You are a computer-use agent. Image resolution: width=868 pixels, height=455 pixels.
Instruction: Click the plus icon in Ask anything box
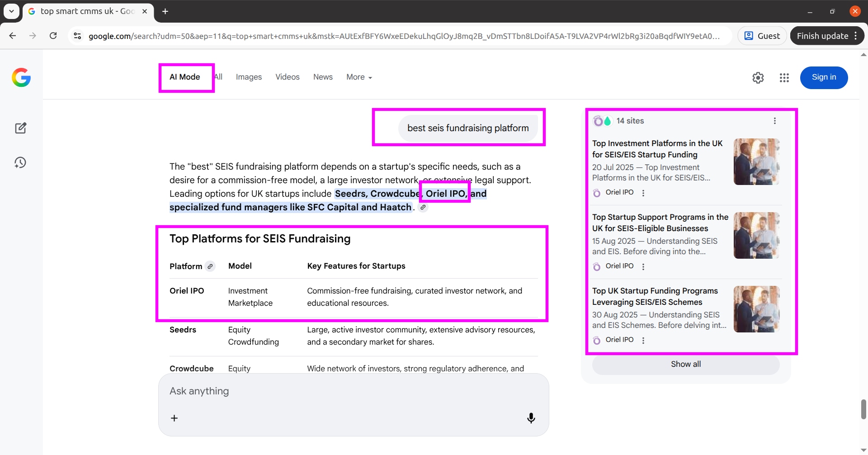click(174, 418)
